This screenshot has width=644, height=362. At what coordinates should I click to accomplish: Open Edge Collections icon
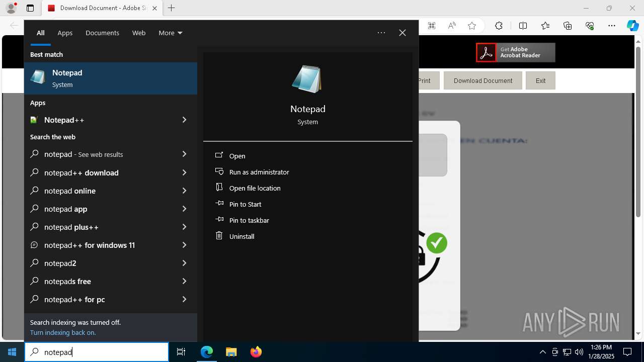(568, 26)
